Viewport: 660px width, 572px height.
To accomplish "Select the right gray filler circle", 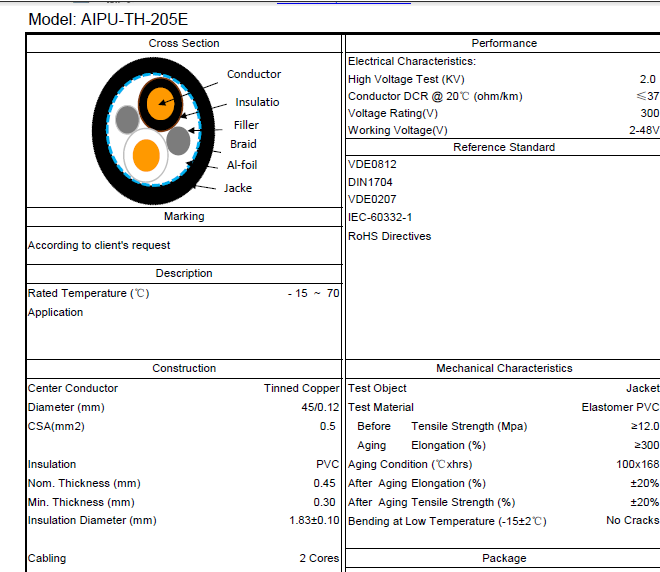I will [178, 141].
